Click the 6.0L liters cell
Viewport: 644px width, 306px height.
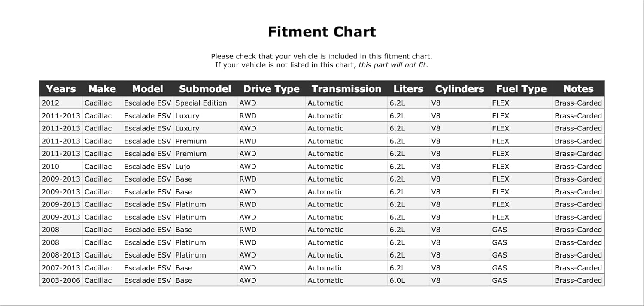tap(397, 280)
